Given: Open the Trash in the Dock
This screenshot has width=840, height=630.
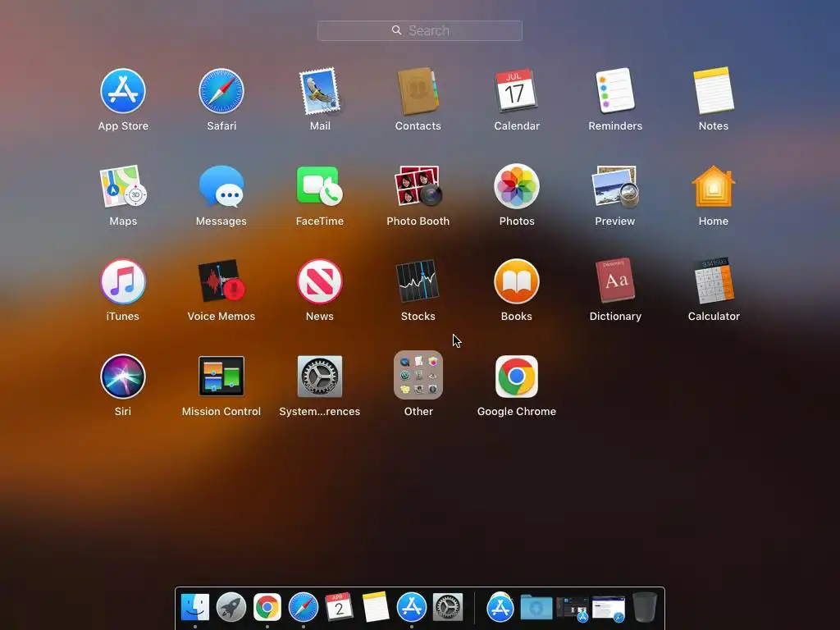Looking at the screenshot, I should [645, 607].
